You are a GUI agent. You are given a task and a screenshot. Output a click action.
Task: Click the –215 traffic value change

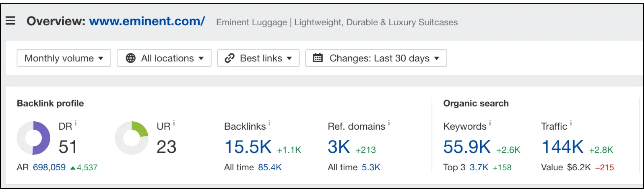click(605, 167)
